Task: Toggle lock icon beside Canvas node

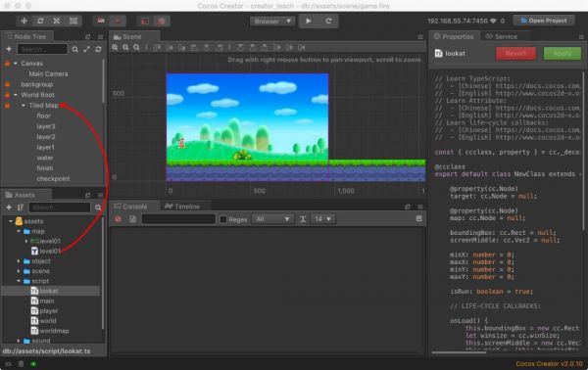Action: coord(7,64)
